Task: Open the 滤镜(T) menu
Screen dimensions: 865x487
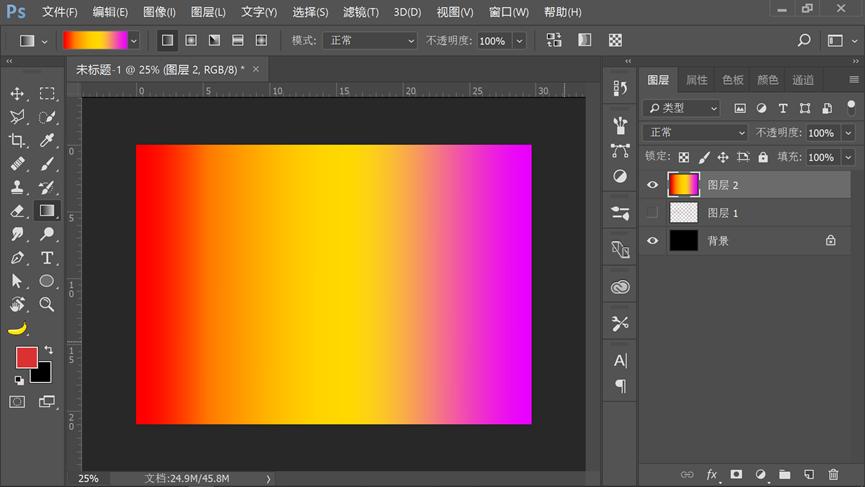Action: point(361,12)
